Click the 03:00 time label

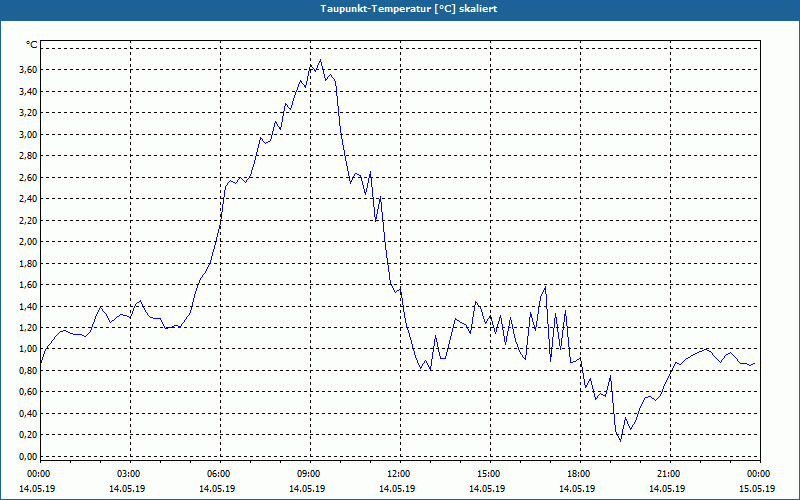tap(128, 474)
